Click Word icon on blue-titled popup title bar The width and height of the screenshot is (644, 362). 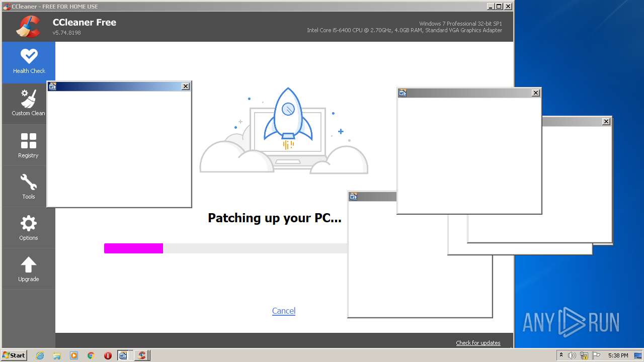52,86
